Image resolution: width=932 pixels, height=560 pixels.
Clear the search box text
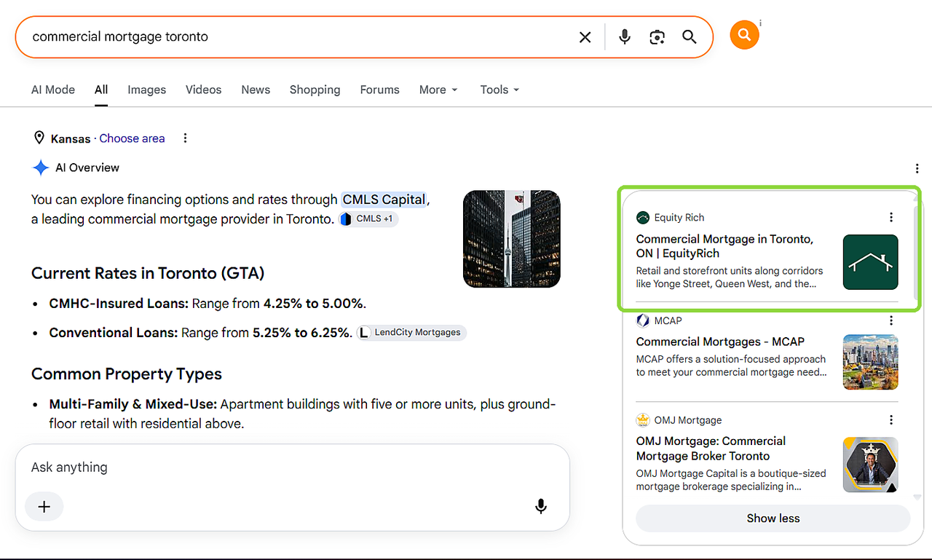(585, 37)
